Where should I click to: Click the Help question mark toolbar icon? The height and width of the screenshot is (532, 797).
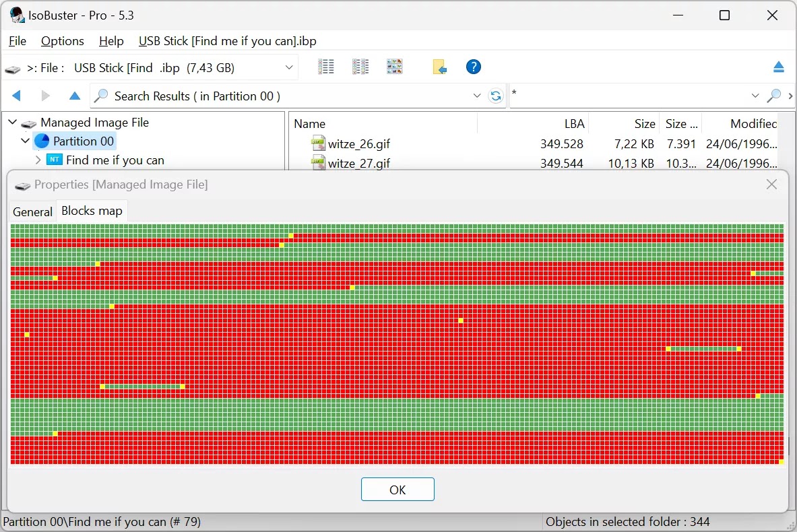(473, 67)
